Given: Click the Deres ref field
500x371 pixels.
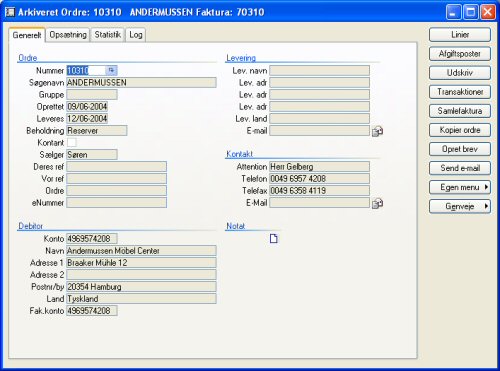Looking at the screenshot, I should pos(116,166).
